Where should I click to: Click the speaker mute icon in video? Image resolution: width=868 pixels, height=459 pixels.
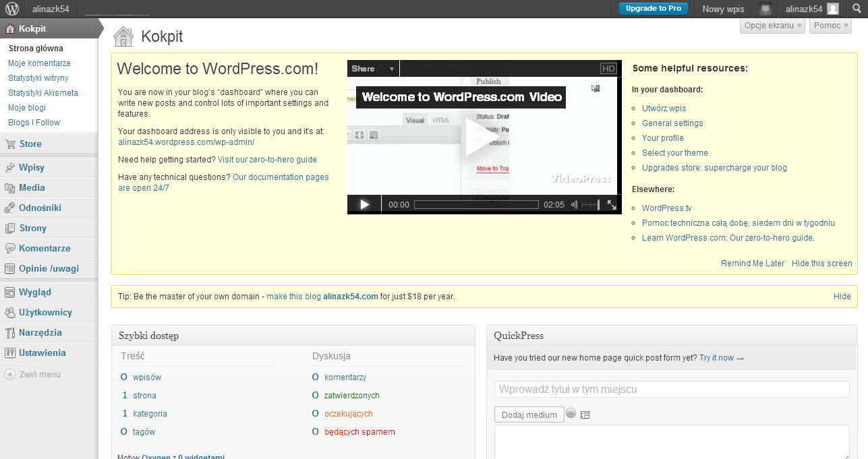click(575, 204)
